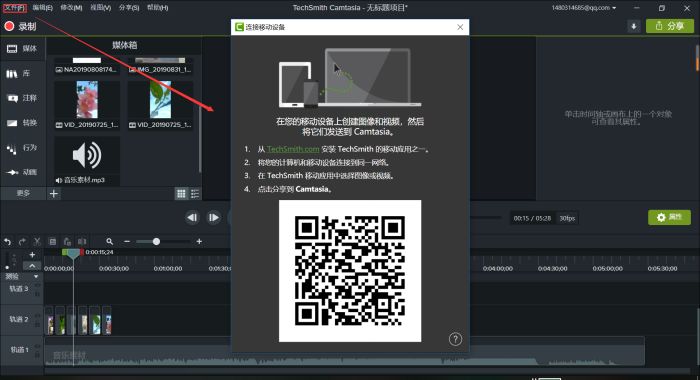
Task: Expand the 更多 more tools list
Action: click(x=23, y=193)
